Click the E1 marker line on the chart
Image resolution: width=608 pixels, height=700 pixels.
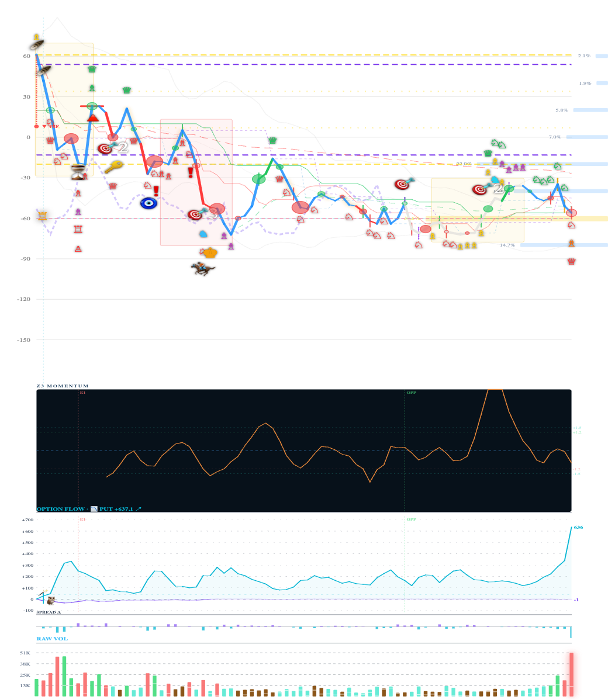point(82,392)
